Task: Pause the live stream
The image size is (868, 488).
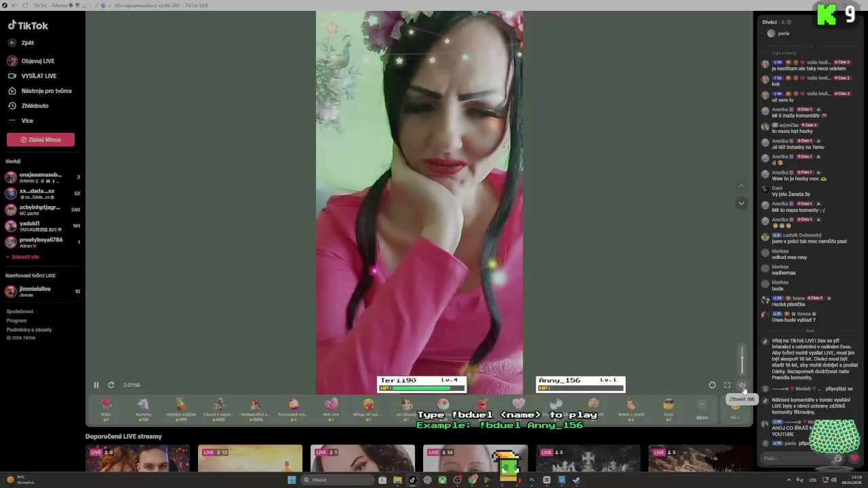Action: (96, 385)
